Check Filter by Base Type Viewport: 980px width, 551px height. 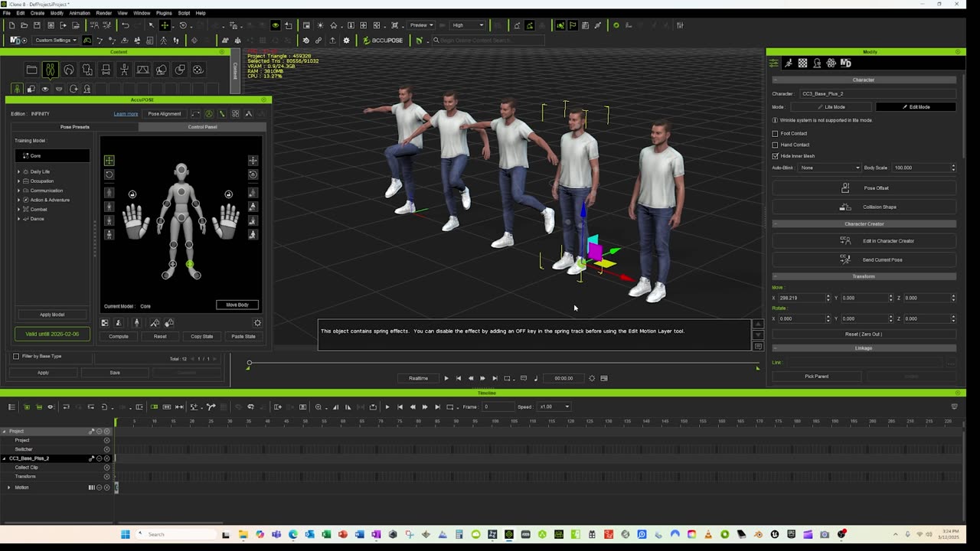(16, 357)
